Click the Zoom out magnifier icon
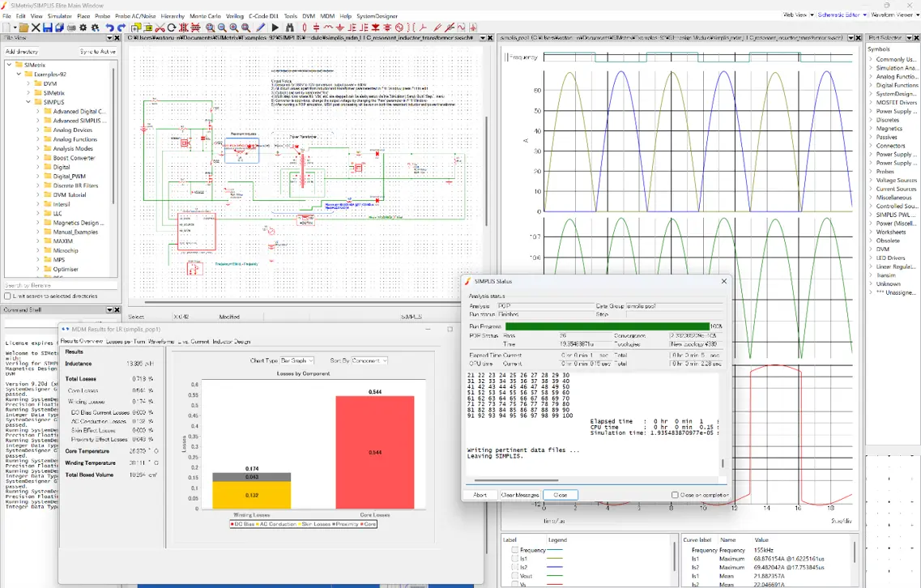 (222, 28)
